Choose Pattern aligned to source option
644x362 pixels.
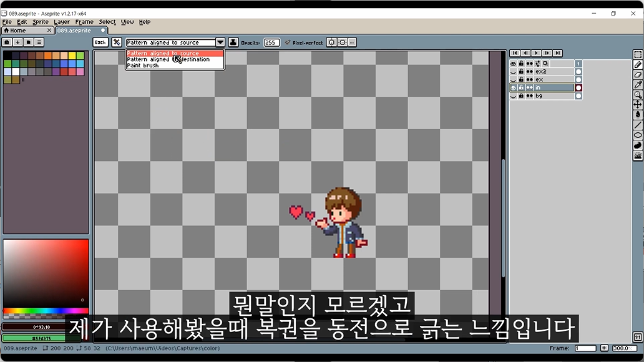pyautogui.click(x=175, y=54)
